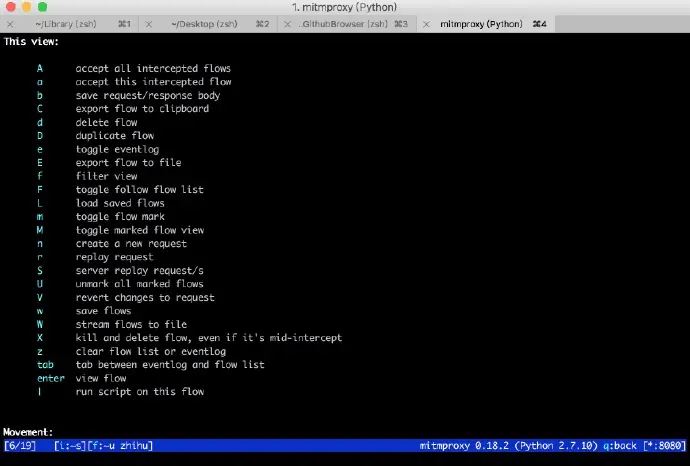Click 'tab between eventlog and flow list'
This screenshot has height=466, width=690.
point(170,365)
